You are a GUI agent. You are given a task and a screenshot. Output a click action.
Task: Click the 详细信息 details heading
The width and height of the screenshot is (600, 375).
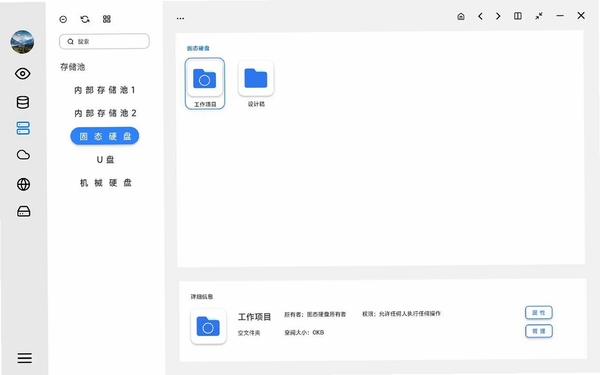202,297
